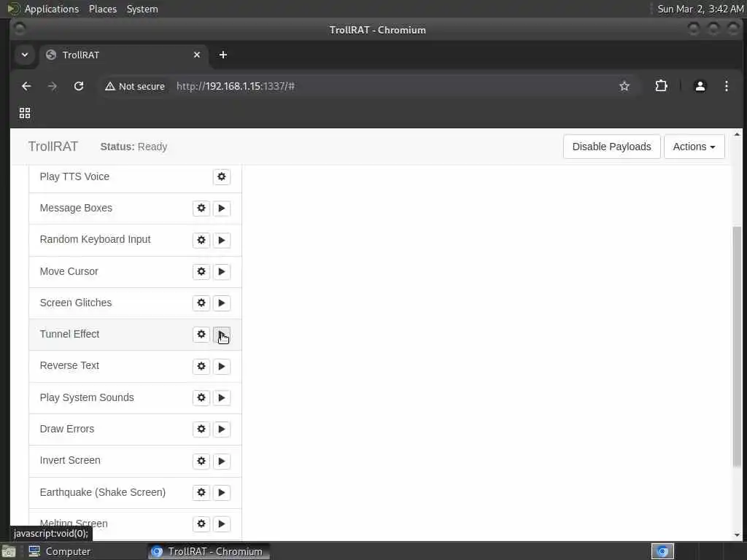Click the "Status: Ready" text
The width and height of the screenshot is (747, 560).
point(134,147)
